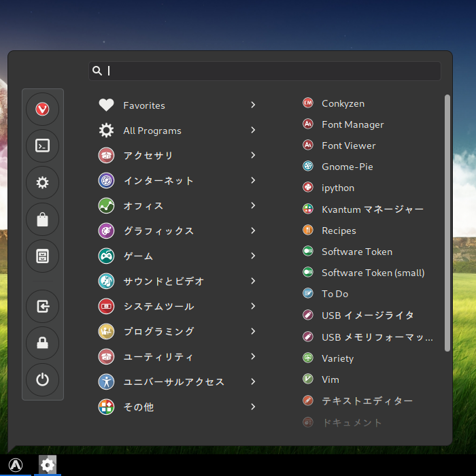The width and height of the screenshot is (476, 476).
Task: Click the ユニバーサルアクセス accessibility icon
Action: pyautogui.click(x=106, y=382)
